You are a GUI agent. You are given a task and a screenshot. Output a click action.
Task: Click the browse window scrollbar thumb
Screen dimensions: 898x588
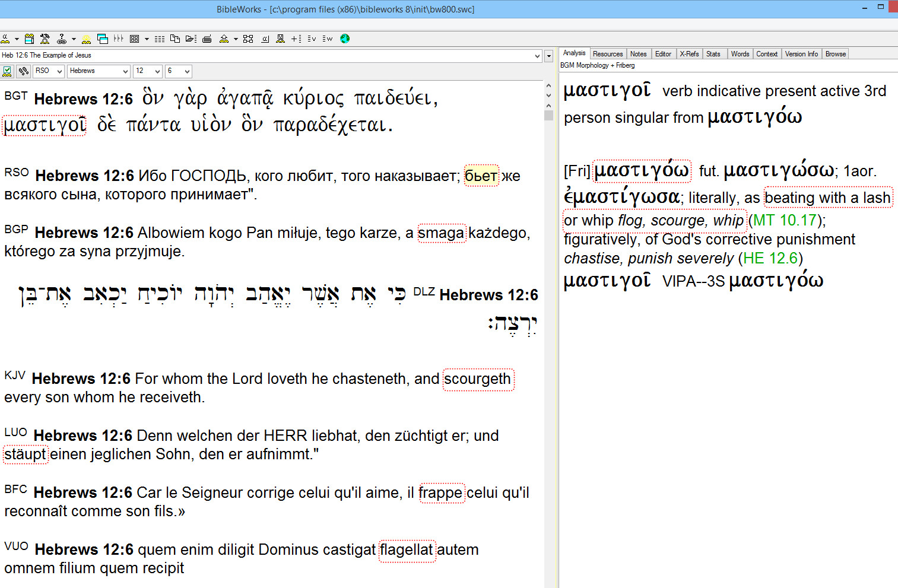pos(548,115)
